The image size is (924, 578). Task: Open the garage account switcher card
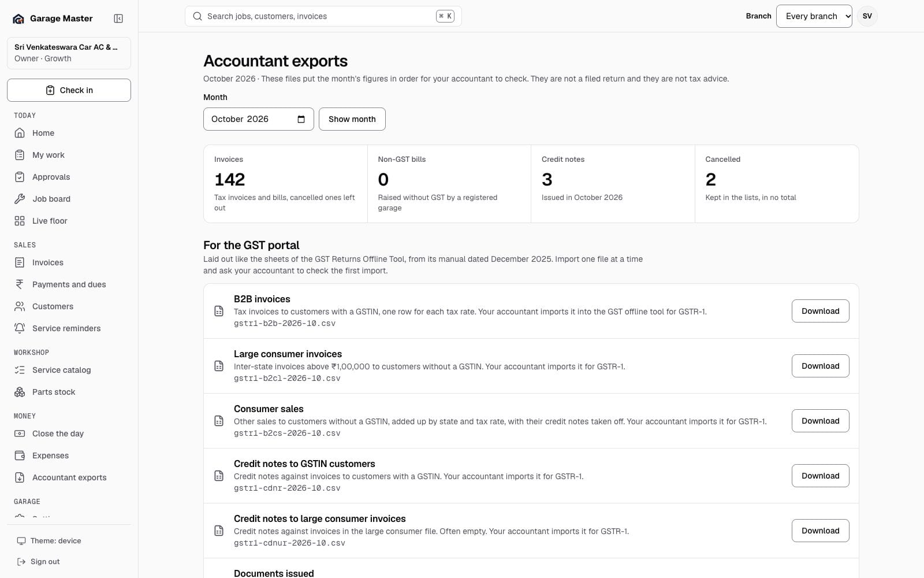tap(69, 53)
